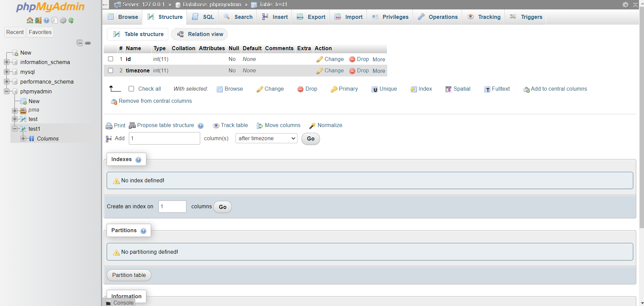Check the checkbox for the id row
The width and height of the screenshot is (644, 306).
[110, 59]
